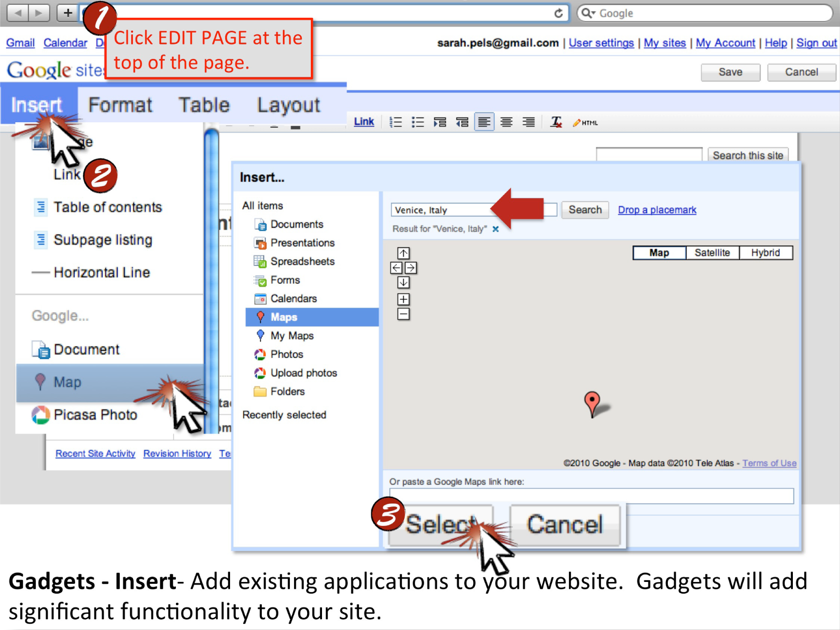
Task: Click the browser reload icon
Action: click(558, 13)
